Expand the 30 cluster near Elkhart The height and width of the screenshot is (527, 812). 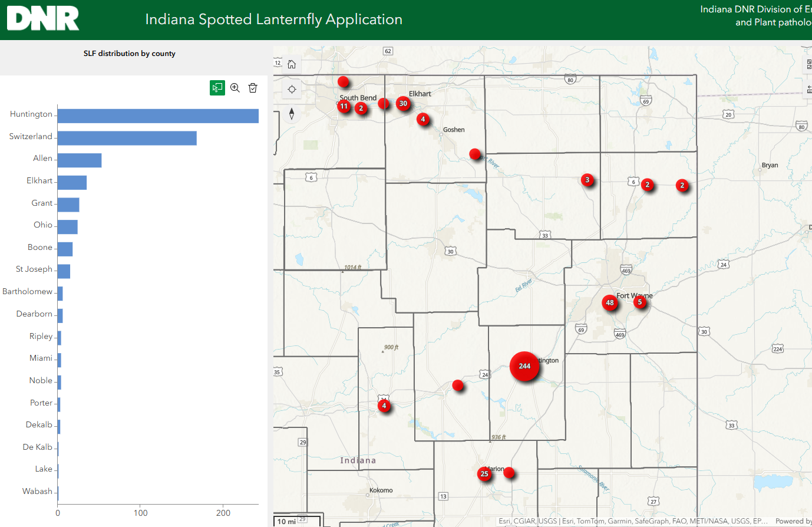coord(403,103)
